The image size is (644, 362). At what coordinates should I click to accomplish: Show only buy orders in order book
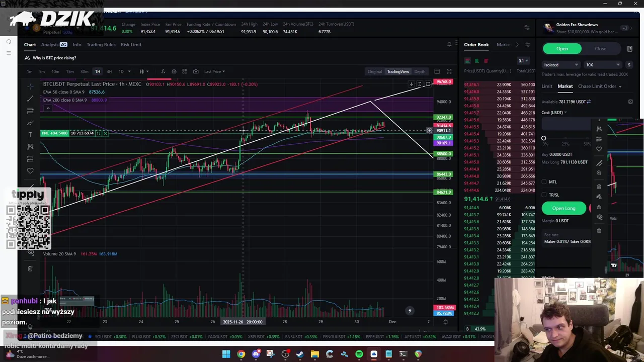[476, 61]
